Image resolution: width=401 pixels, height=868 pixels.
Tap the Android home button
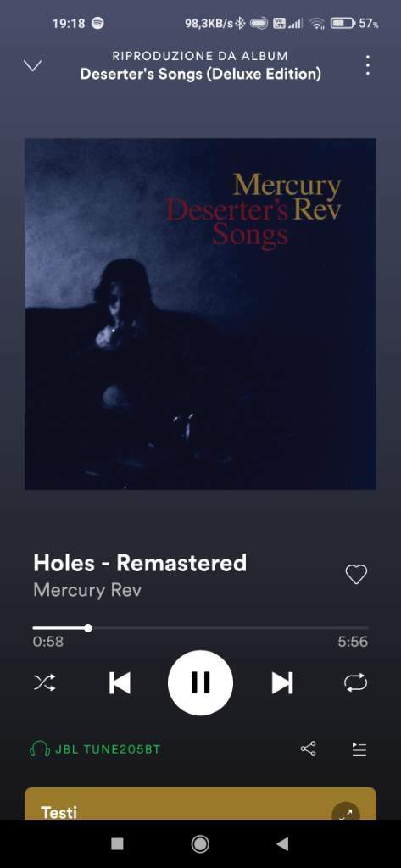(200, 843)
